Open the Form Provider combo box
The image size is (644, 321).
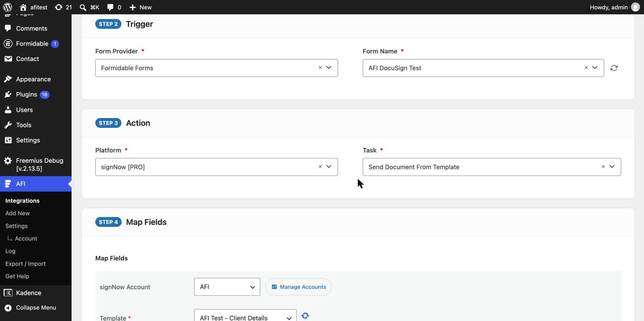[216, 68]
